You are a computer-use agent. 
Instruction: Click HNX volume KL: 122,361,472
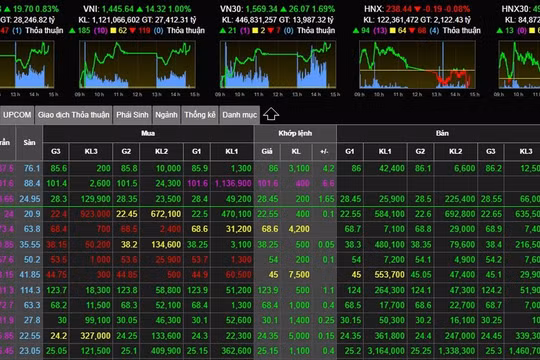(391, 20)
